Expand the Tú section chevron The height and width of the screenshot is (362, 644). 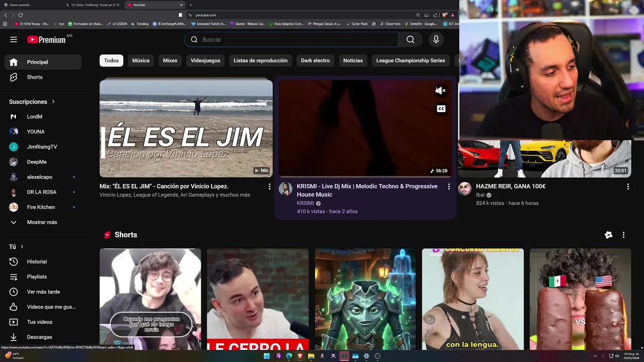click(22, 246)
